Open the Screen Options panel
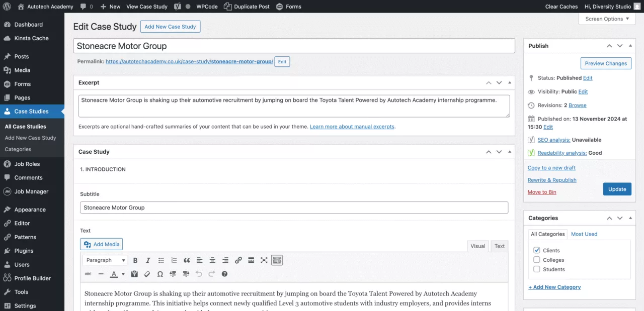 [608, 19]
